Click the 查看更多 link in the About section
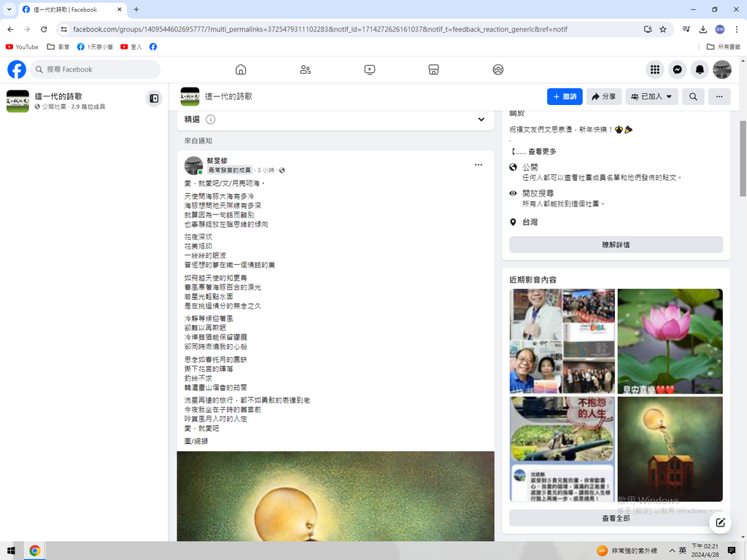 (x=542, y=152)
